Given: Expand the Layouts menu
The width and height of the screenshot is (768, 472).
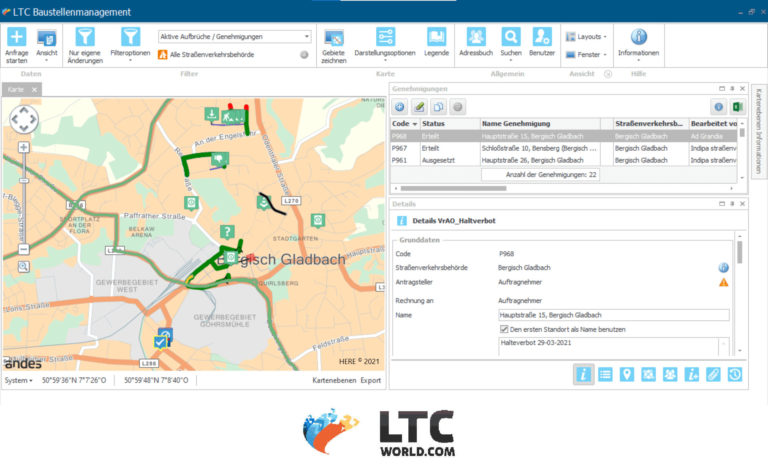Looking at the screenshot, I should coord(586,37).
